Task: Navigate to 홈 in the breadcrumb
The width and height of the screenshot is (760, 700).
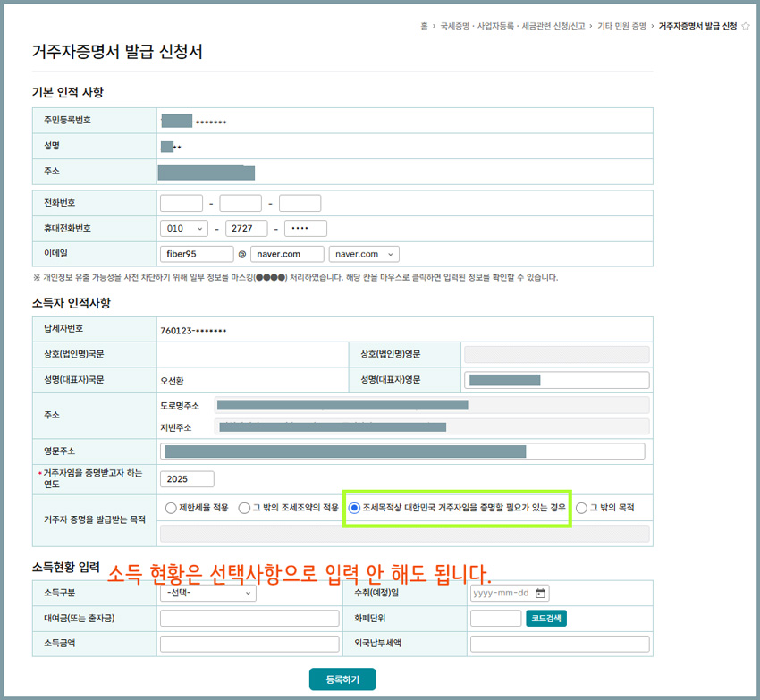Action: 426,27
